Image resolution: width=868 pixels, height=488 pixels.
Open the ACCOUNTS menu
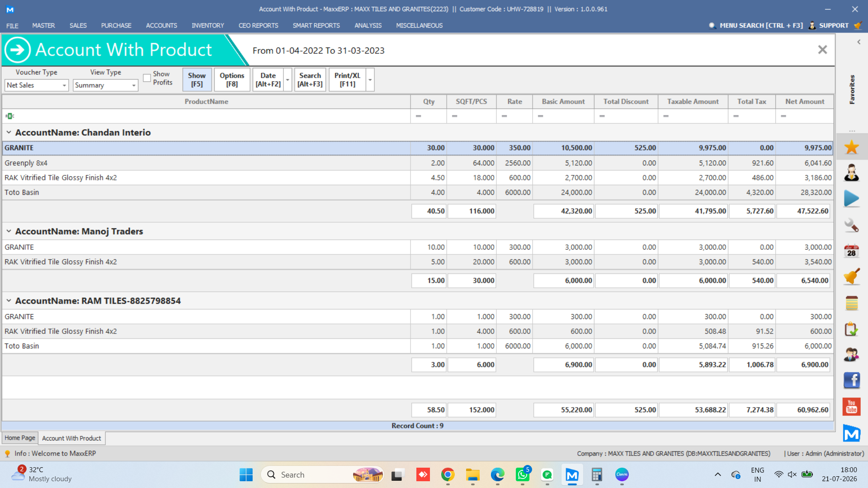tap(161, 26)
